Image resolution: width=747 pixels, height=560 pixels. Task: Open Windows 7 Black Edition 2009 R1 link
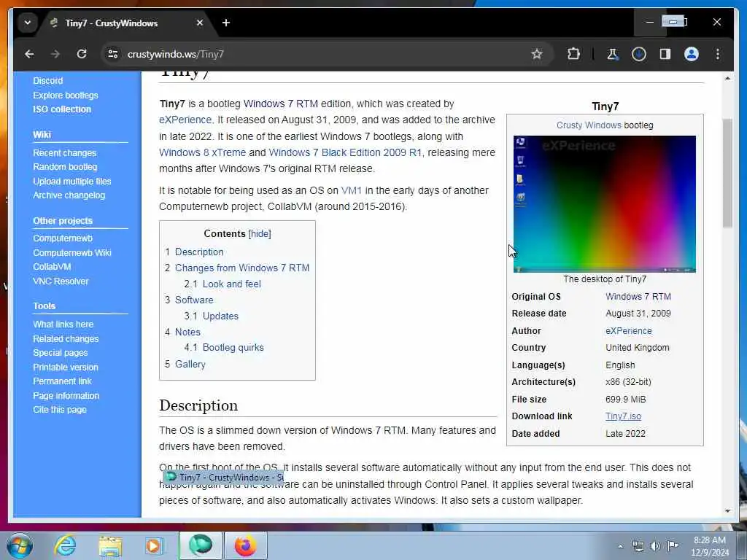click(345, 153)
